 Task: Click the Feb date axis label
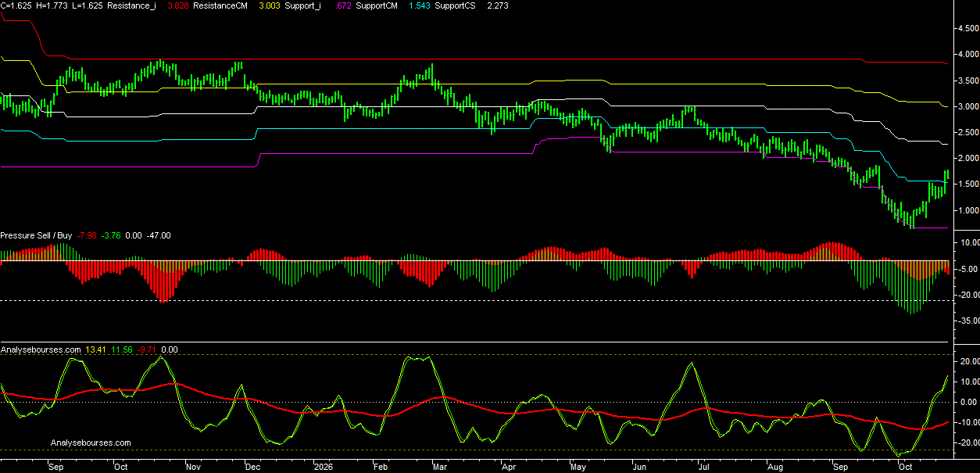click(380, 466)
